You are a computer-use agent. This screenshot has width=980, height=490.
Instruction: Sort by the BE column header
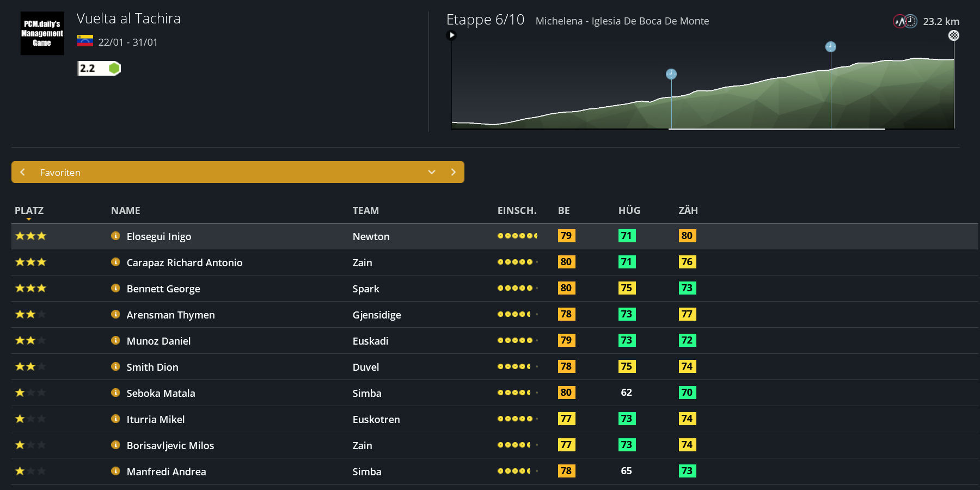pyautogui.click(x=564, y=211)
